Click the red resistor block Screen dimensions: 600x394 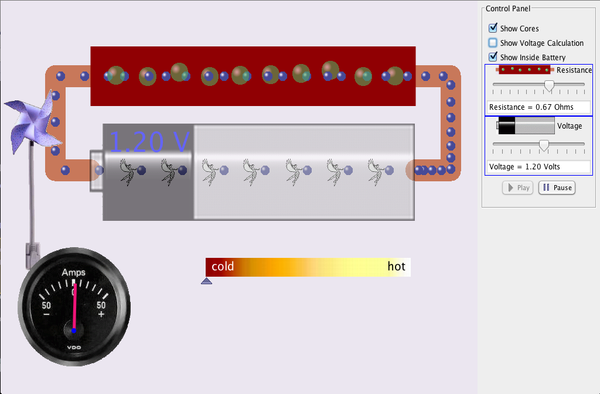(x=253, y=76)
